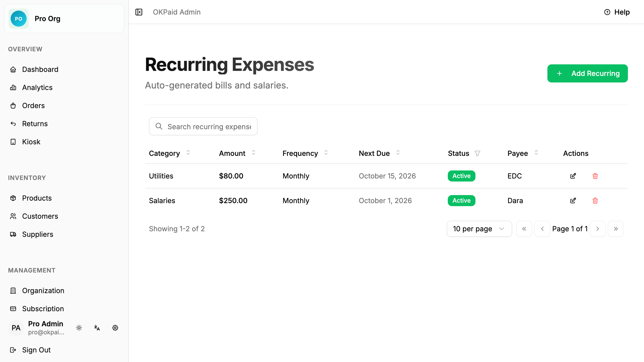The image size is (644, 362).
Task: Sort table by Next Due column
Action: 398,153
